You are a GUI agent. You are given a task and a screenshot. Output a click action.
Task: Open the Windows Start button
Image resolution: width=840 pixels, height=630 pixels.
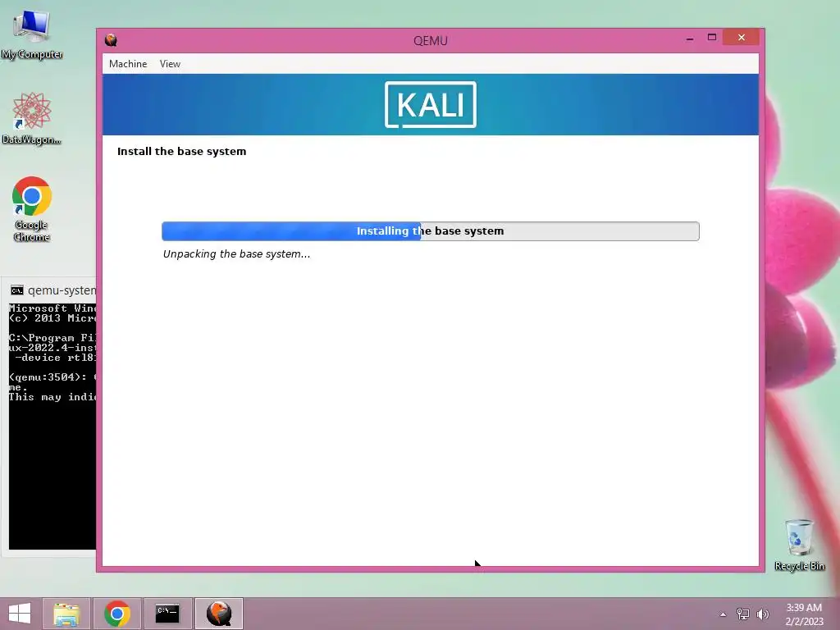coord(20,614)
